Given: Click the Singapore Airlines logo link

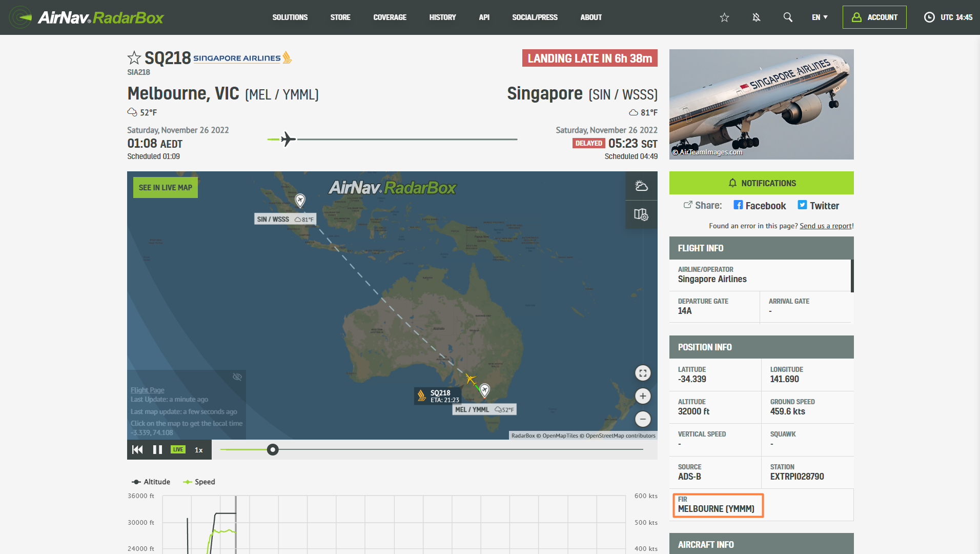Looking at the screenshot, I should (x=242, y=58).
